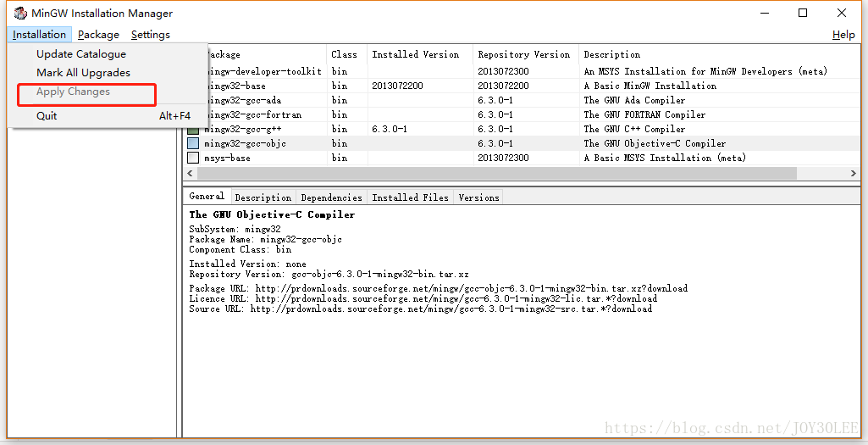
Task: Sort by the Repository Version column header
Action: click(524, 54)
